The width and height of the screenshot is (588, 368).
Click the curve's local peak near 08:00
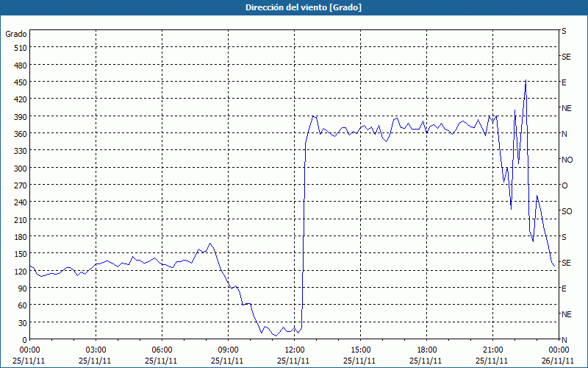coord(210,244)
